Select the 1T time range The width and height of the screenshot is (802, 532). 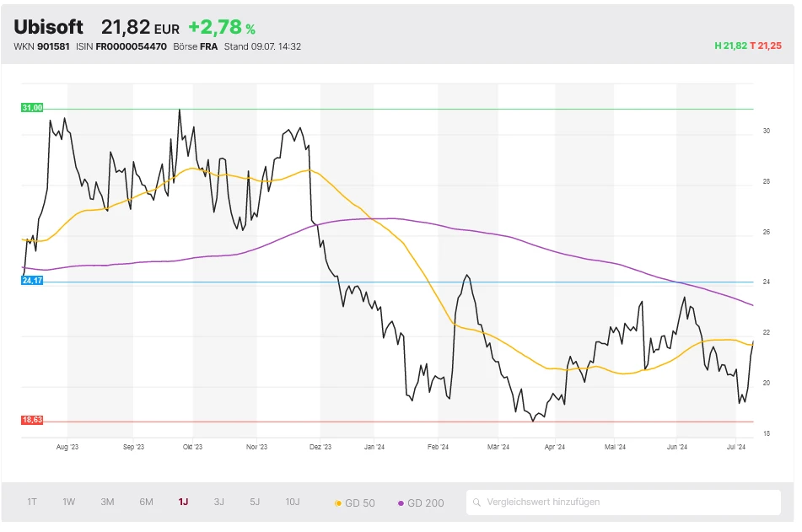pos(32,502)
